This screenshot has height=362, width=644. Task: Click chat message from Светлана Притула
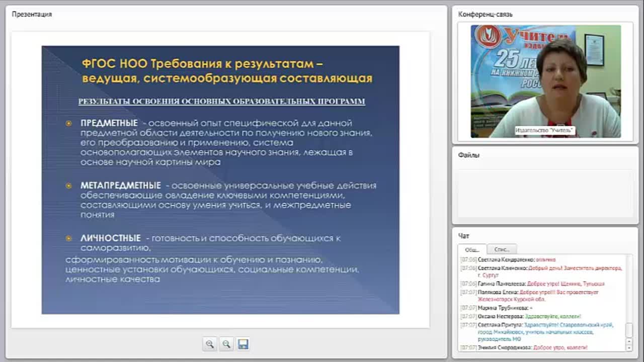tap(537, 332)
